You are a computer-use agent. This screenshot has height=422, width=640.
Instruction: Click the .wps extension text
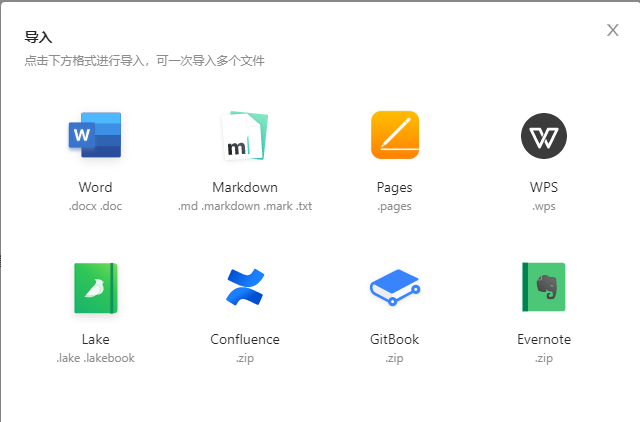(x=544, y=207)
